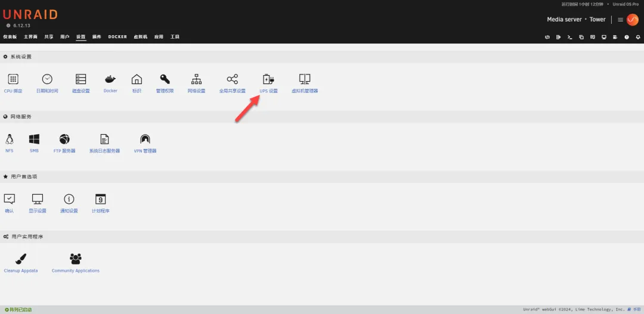
Task: Open 管理权限 key icon
Action: tap(165, 79)
